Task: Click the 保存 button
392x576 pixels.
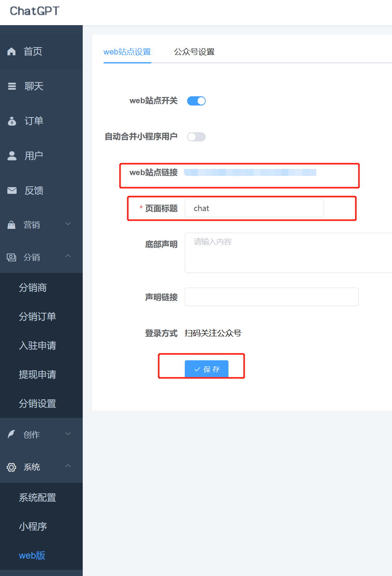Action: click(206, 369)
